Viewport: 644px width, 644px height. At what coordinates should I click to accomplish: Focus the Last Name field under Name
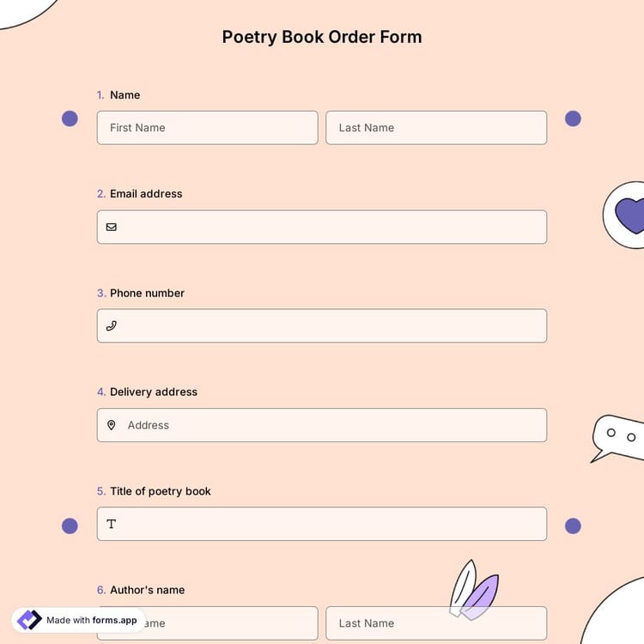tap(436, 128)
